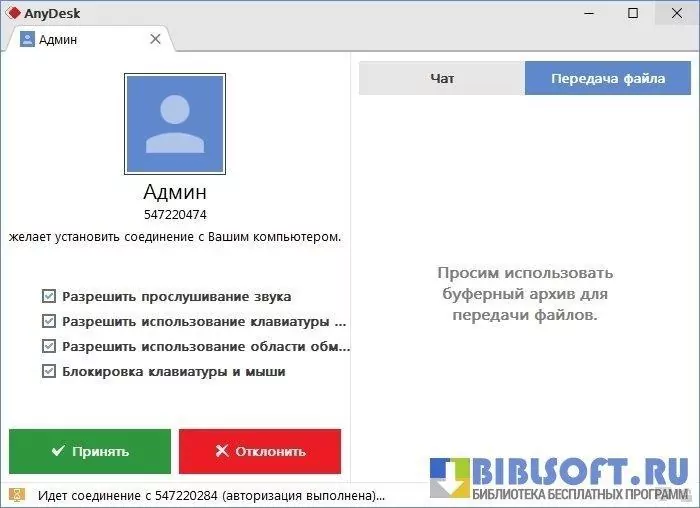Close the AnyDesk window
Screen dimensions: 700x508
677,13
